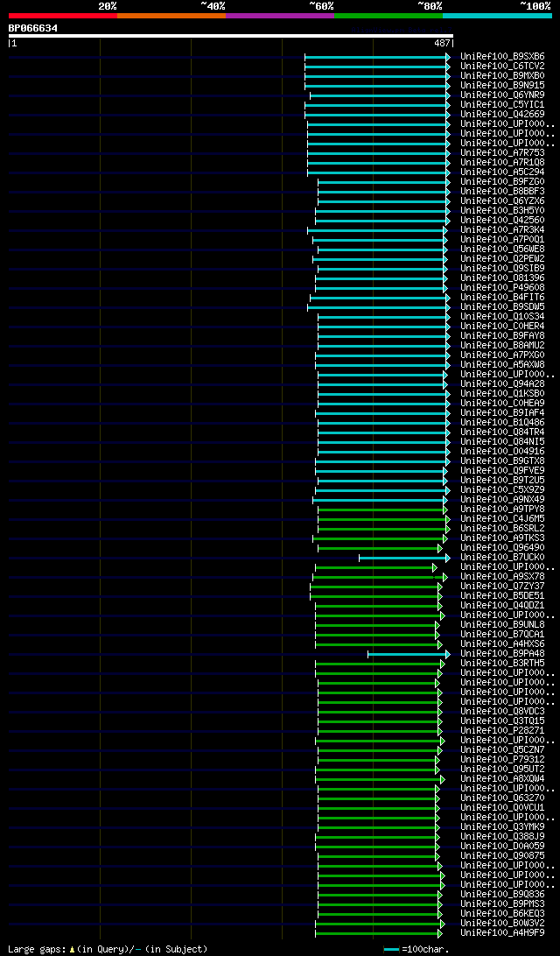Click the green alignment bar for UniRef100_A4H9F9
Image resolution: width=560 pixels, height=956 pixels.
[379, 933]
